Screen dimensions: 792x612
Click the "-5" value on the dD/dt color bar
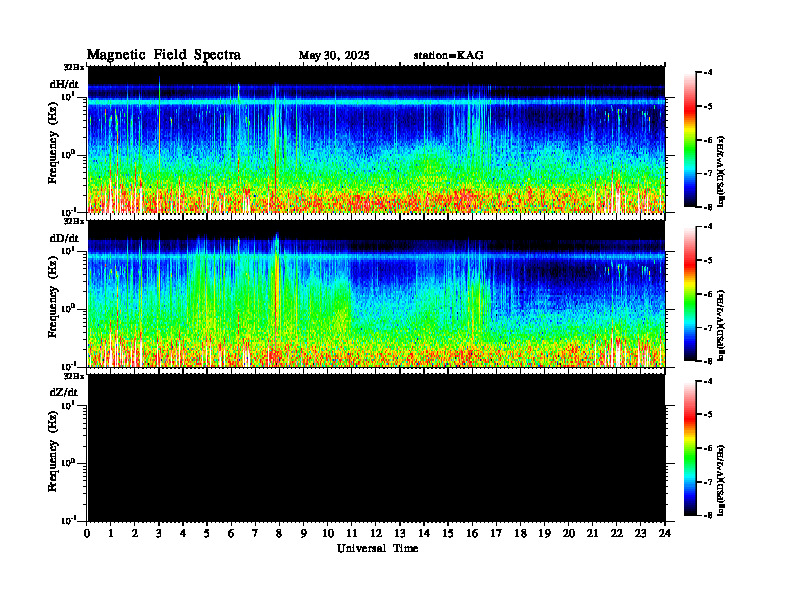tap(708, 260)
